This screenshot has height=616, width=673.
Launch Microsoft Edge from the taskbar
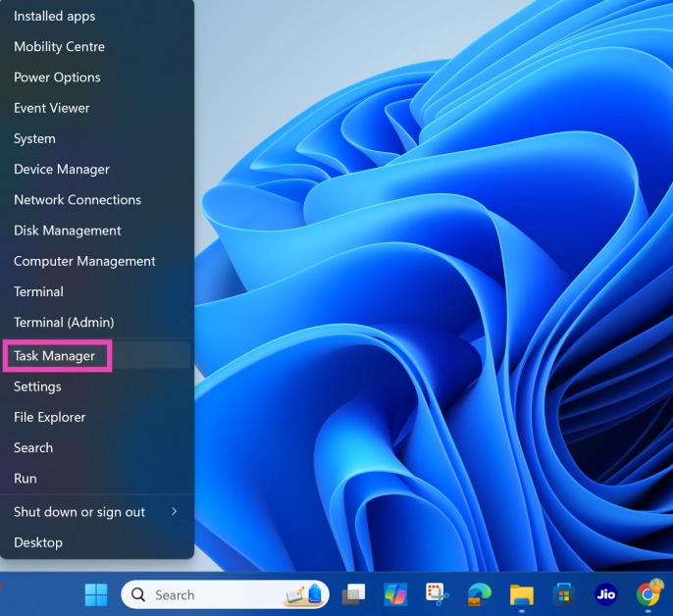[479, 594]
